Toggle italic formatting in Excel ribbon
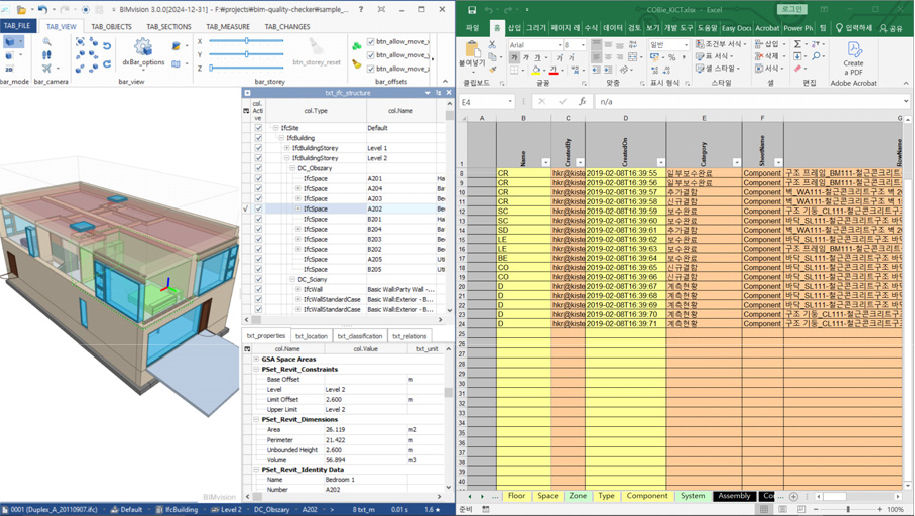The image size is (915, 516). click(x=526, y=57)
